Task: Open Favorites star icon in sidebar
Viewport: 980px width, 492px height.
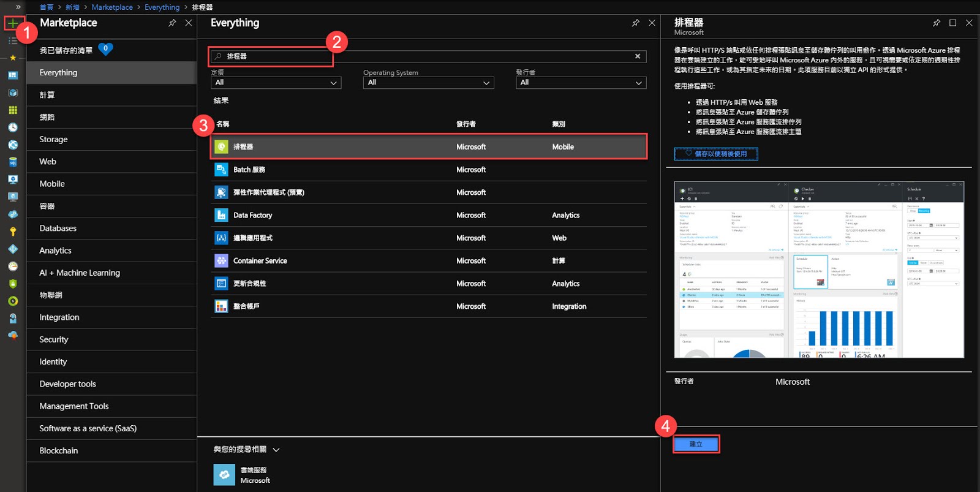Action: pos(12,58)
